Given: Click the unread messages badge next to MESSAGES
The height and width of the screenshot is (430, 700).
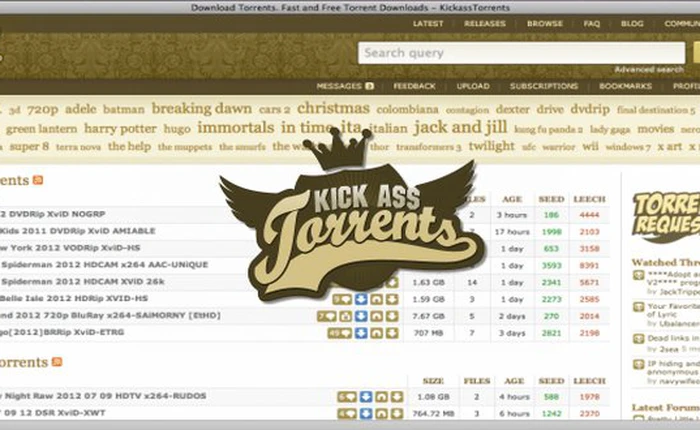Looking at the screenshot, I should (x=369, y=86).
